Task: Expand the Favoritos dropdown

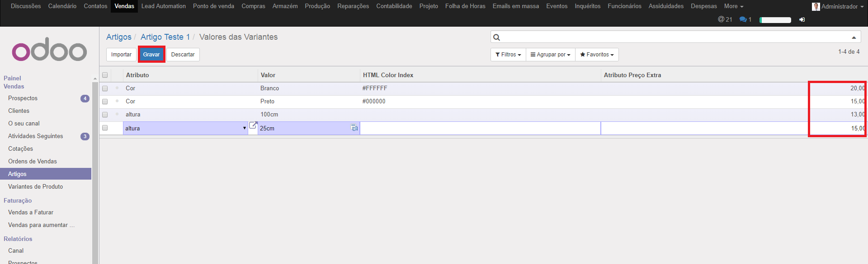Action: click(597, 55)
